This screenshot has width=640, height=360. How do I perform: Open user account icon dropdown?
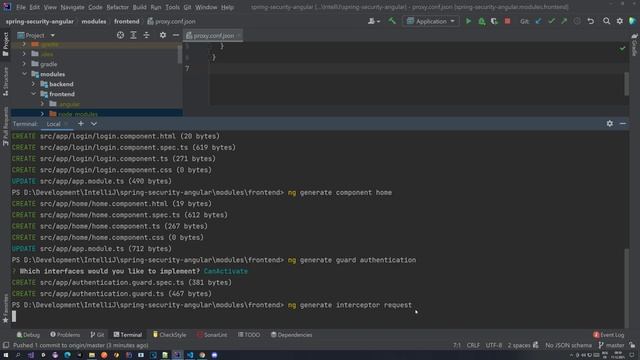click(373, 21)
